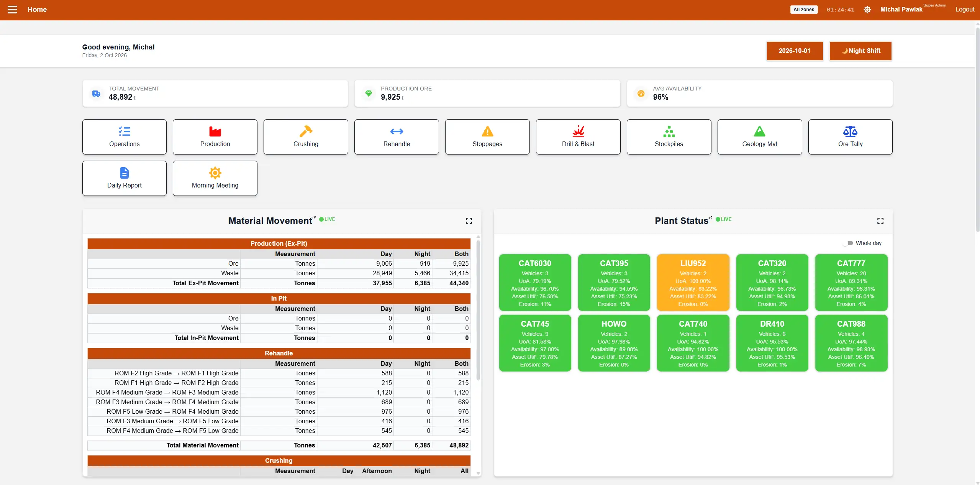Click the Production factory icon
This screenshot has height=485, width=980.
point(215,132)
